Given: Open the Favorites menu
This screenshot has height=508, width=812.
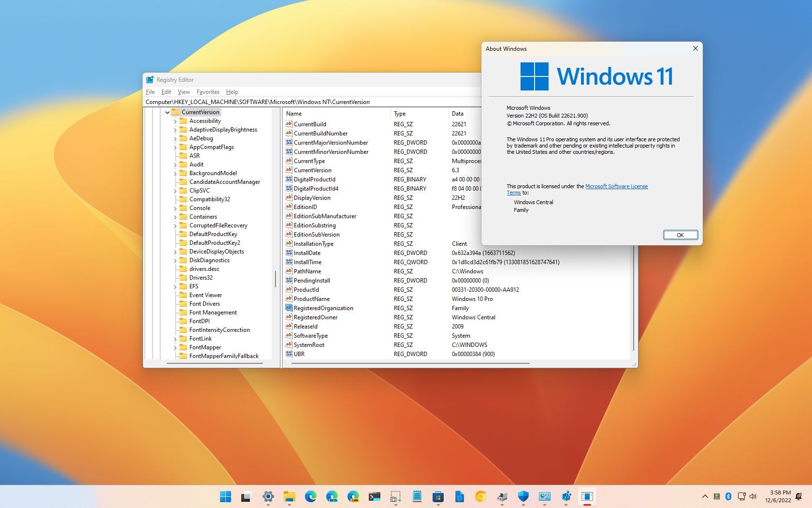Looking at the screenshot, I should (208, 91).
